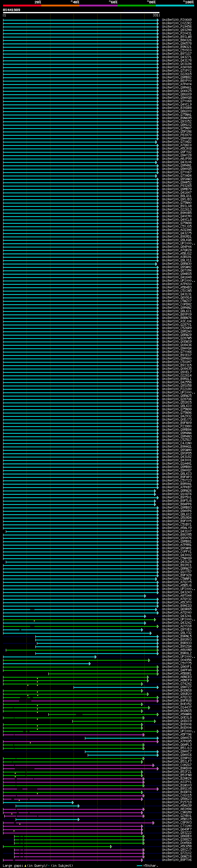Screen dimensions: 197x868
Task: Open hit UniRef100_B8A326
Action: [x=177, y=40]
